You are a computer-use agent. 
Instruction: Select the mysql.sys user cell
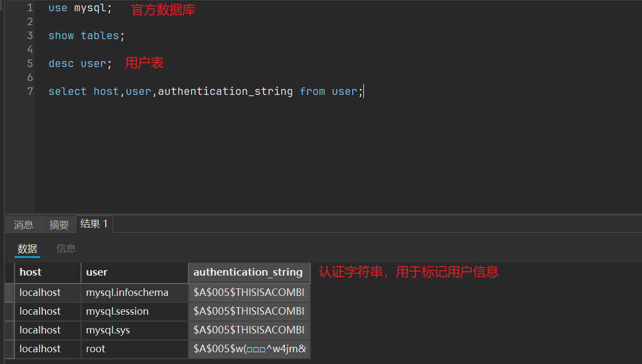(134, 330)
